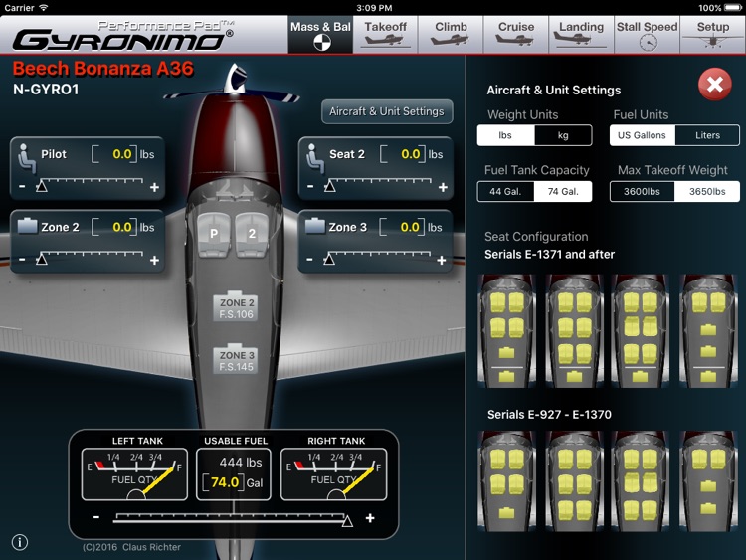Screen dimensions: 746x560
Task: Switch to the Stall Speed tab
Action: 648,34
